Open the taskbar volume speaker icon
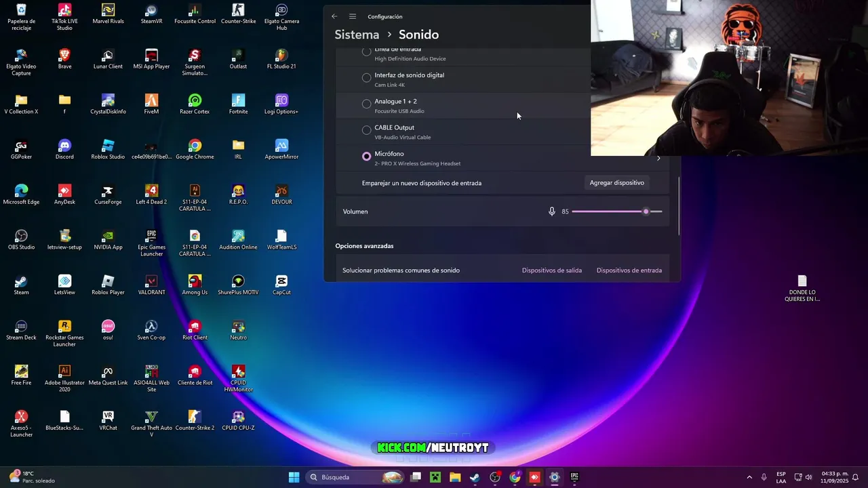 point(808,477)
